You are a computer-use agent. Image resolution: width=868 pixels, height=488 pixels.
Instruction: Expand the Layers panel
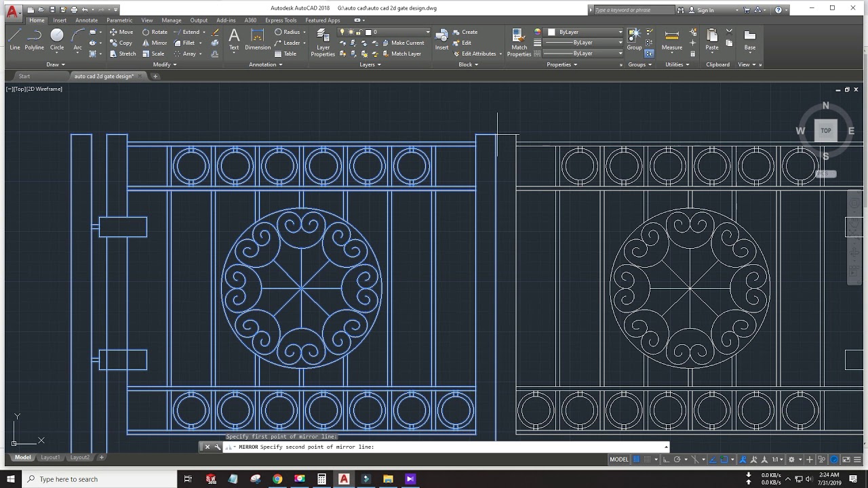[370, 64]
